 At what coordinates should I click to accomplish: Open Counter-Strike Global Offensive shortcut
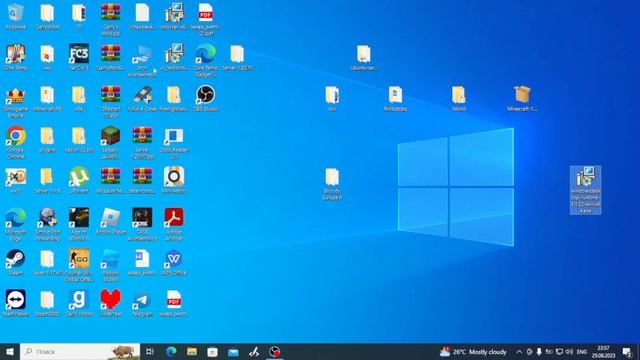79,265
